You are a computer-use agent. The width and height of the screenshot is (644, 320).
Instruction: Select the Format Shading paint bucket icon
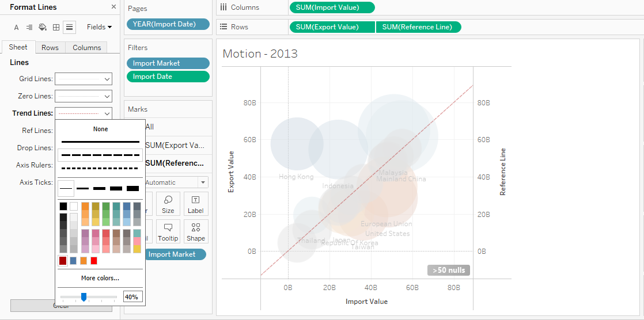(x=43, y=27)
